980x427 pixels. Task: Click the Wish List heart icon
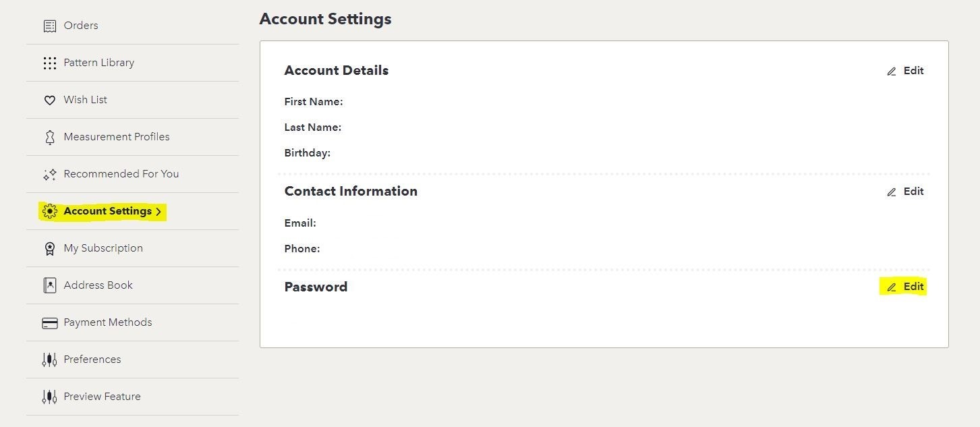[x=49, y=100]
